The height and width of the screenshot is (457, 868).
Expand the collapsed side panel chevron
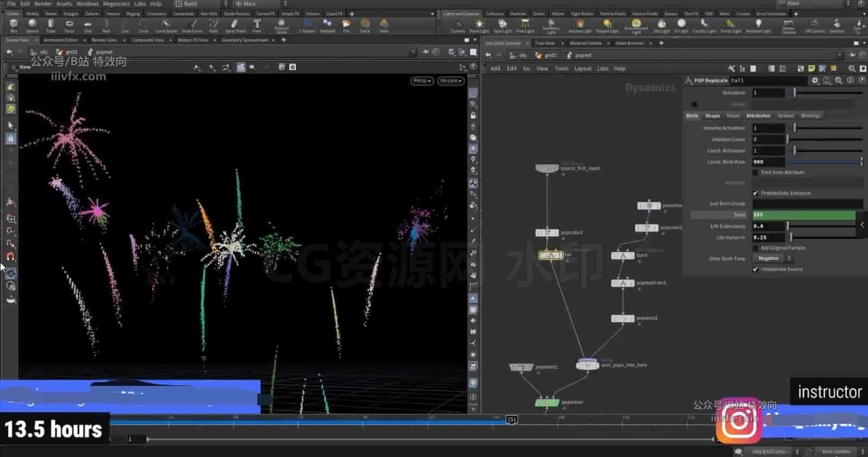coord(862,225)
